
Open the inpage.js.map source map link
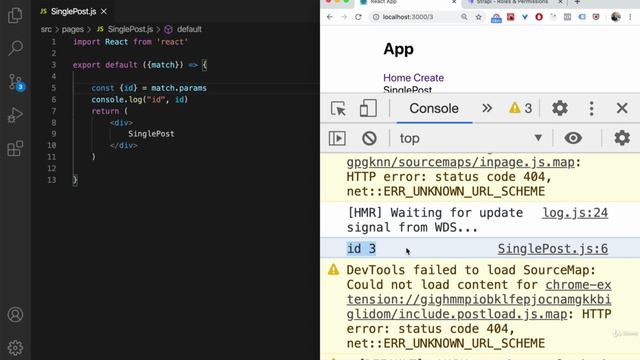click(x=461, y=162)
